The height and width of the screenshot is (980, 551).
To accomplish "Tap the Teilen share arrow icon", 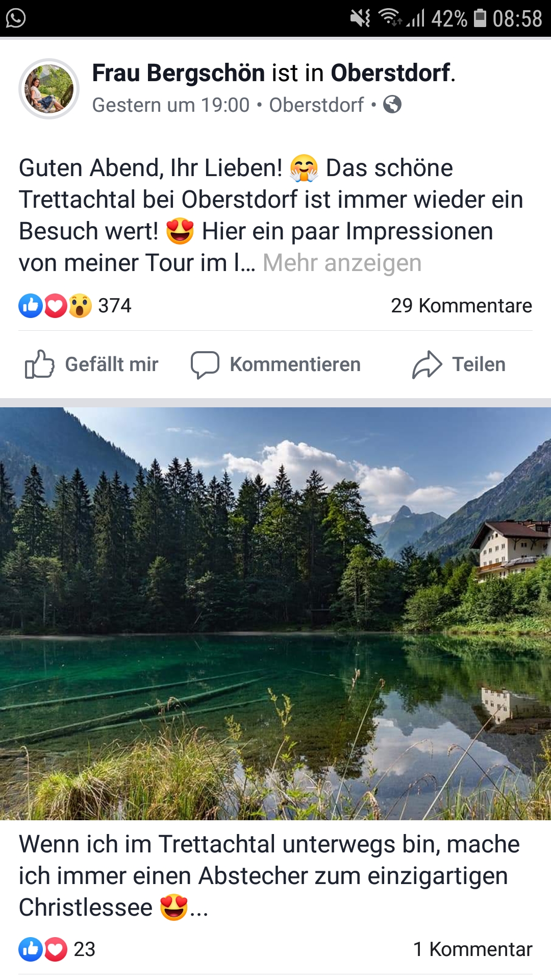I will click(427, 364).
